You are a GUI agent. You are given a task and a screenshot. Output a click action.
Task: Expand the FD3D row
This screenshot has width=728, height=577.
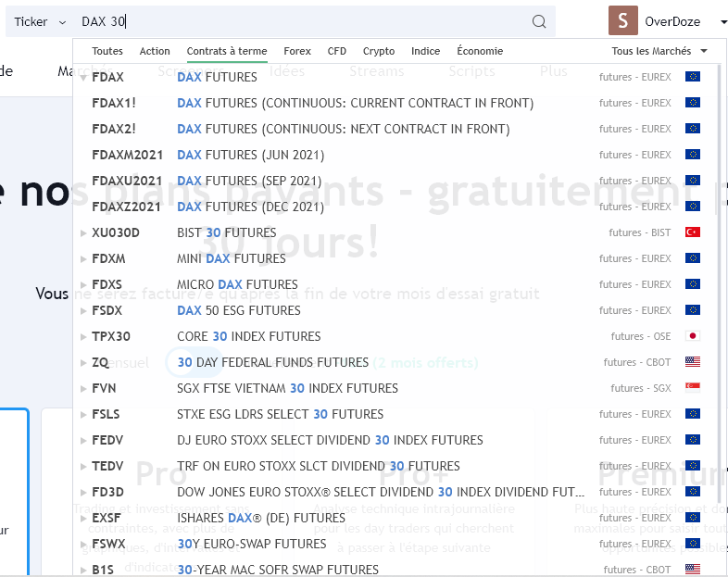coord(83,493)
